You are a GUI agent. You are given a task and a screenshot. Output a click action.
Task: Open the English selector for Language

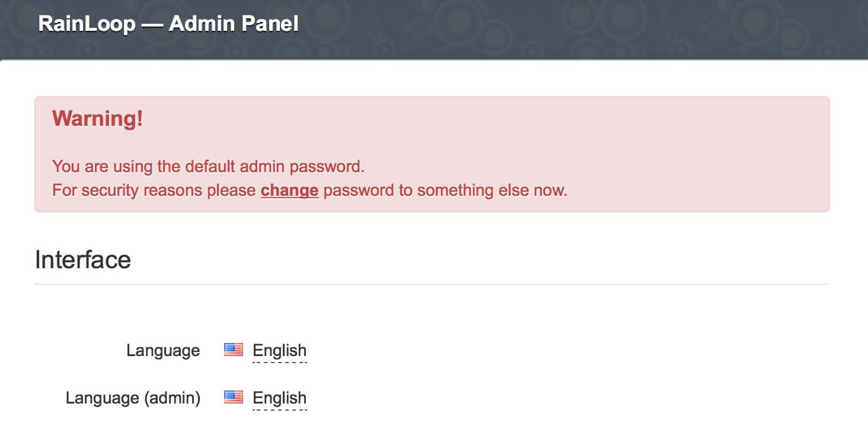(x=279, y=351)
